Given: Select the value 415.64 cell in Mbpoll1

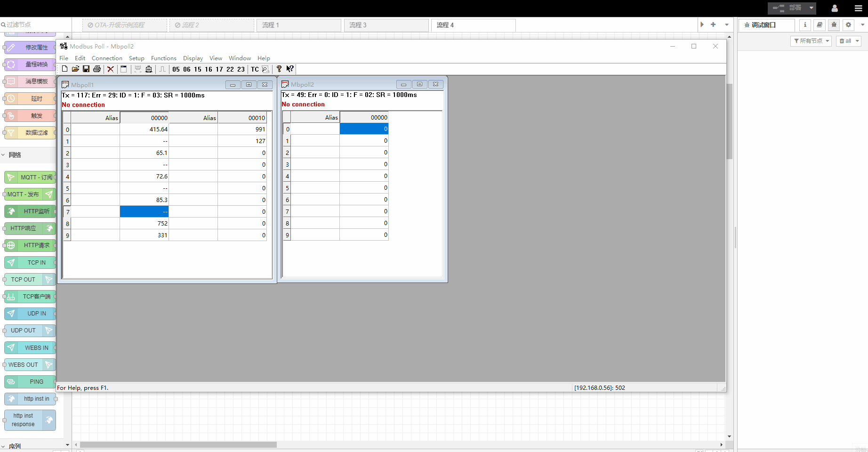Looking at the screenshot, I should pyautogui.click(x=145, y=129).
